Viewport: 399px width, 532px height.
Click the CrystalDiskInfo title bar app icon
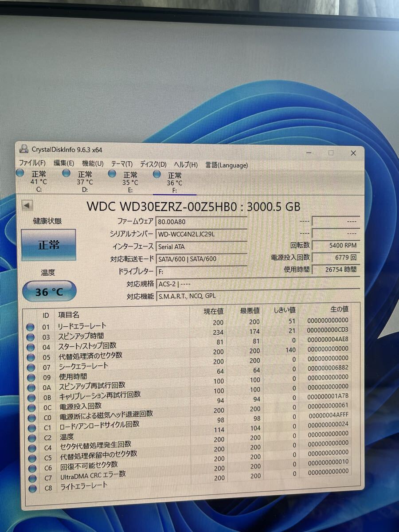24,149
